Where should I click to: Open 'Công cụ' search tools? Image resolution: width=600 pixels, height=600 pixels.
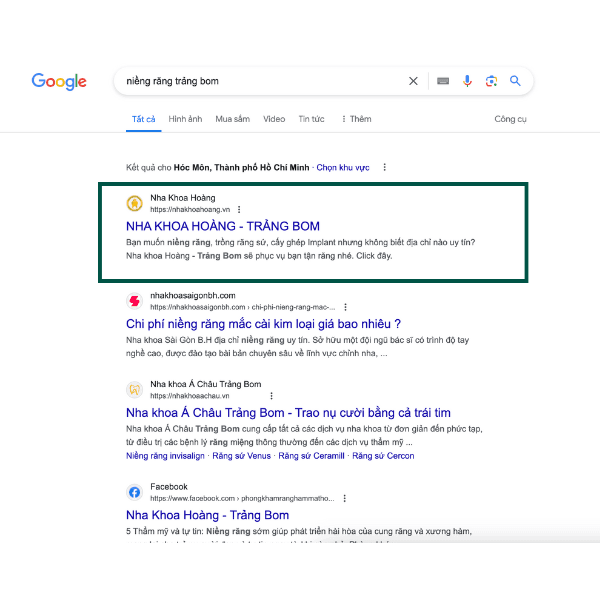510,119
